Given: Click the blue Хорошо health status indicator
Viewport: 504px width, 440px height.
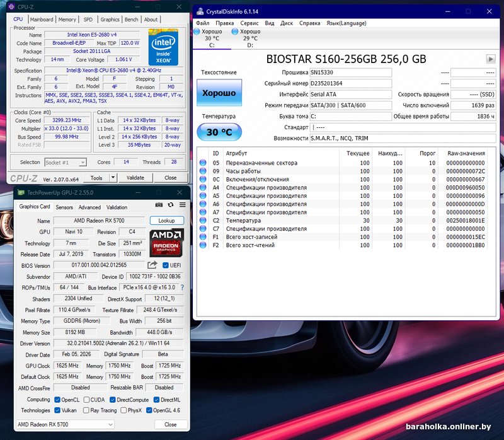Looking at the screenshot, I should click(219, 93).
